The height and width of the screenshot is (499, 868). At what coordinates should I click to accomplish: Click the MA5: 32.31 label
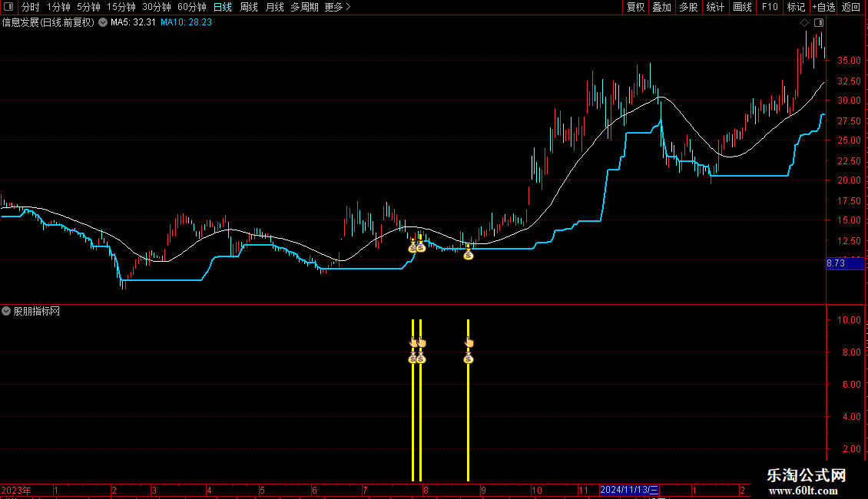click(x=133, y=23)
